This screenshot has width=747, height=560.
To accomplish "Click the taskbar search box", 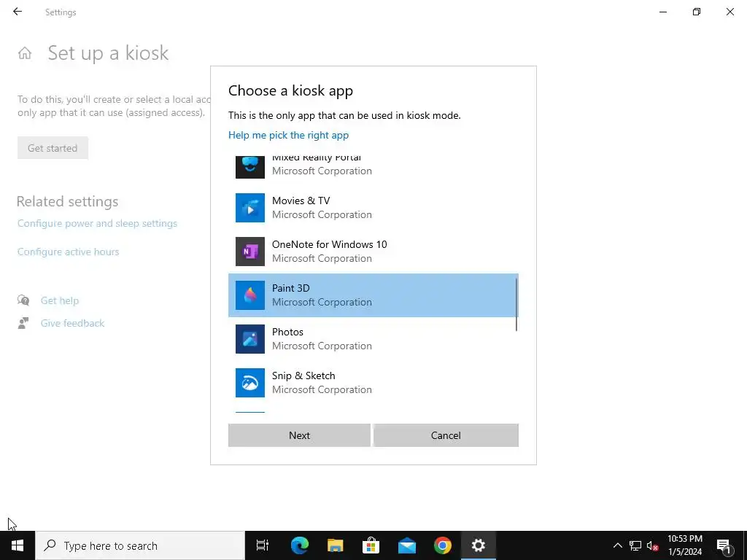I will click(140, 545).
